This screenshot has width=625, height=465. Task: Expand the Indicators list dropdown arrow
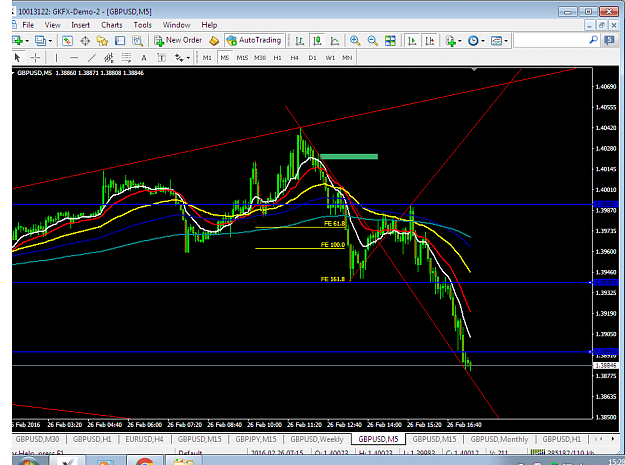click(460, 41)
